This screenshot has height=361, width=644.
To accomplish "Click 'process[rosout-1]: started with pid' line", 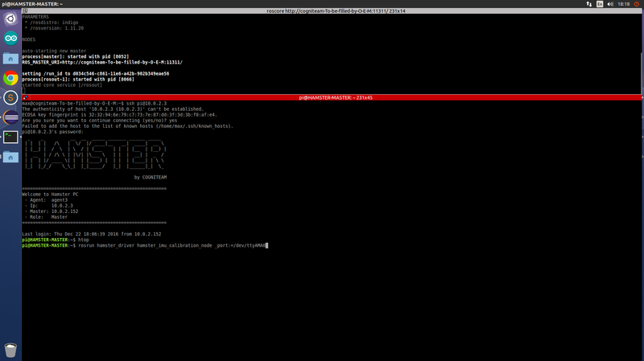I will [78, 80].
